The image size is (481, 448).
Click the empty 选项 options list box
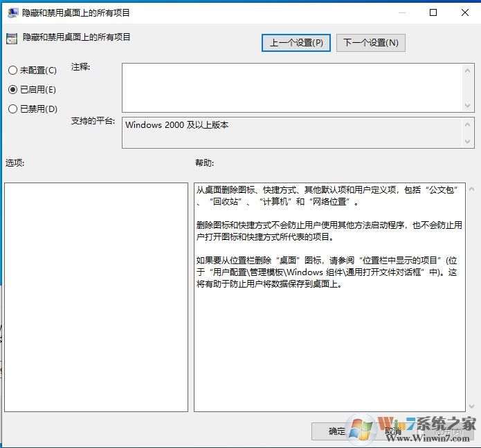pyautogui.click(x=96, y=297)
